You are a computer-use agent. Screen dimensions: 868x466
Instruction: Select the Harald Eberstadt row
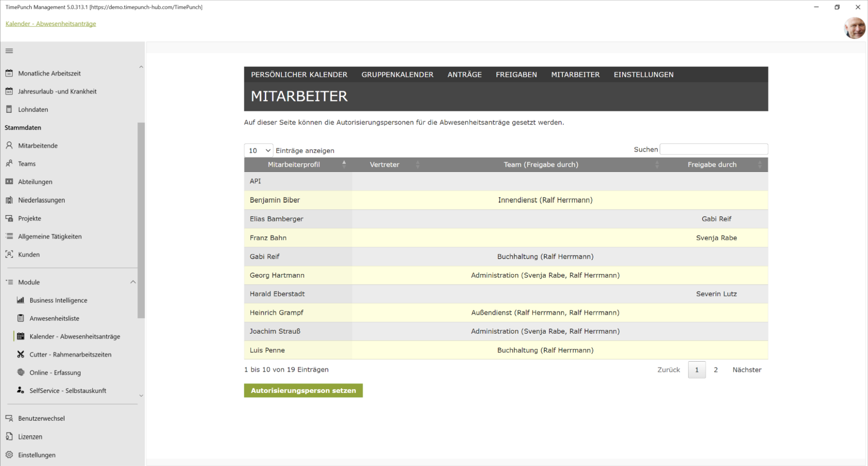click(506, 294)
